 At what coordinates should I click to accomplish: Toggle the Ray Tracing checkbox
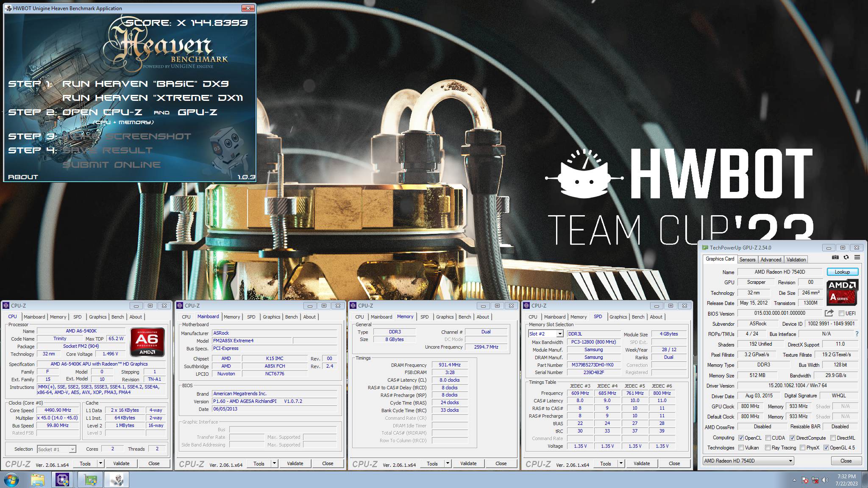(768, 448)
